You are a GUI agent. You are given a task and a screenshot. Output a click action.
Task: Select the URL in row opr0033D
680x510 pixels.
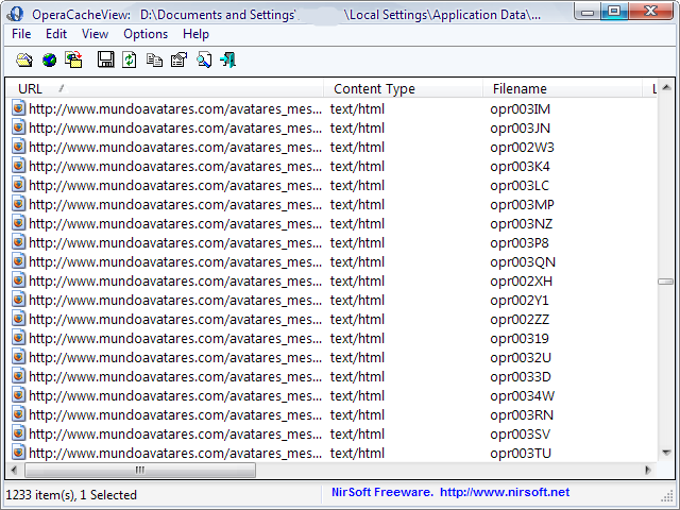pyautogui.click(x=176, y=376)
